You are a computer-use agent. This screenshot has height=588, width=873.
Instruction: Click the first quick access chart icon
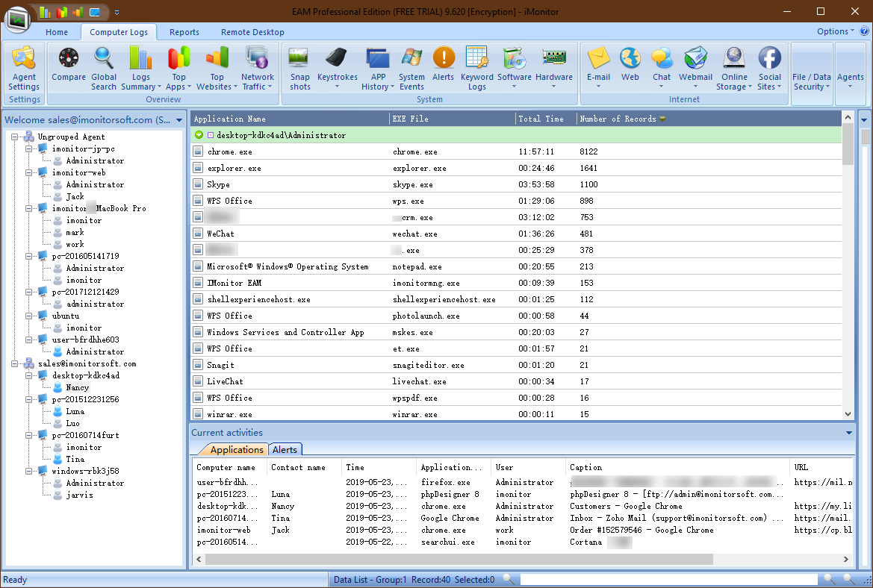[46, 12]
